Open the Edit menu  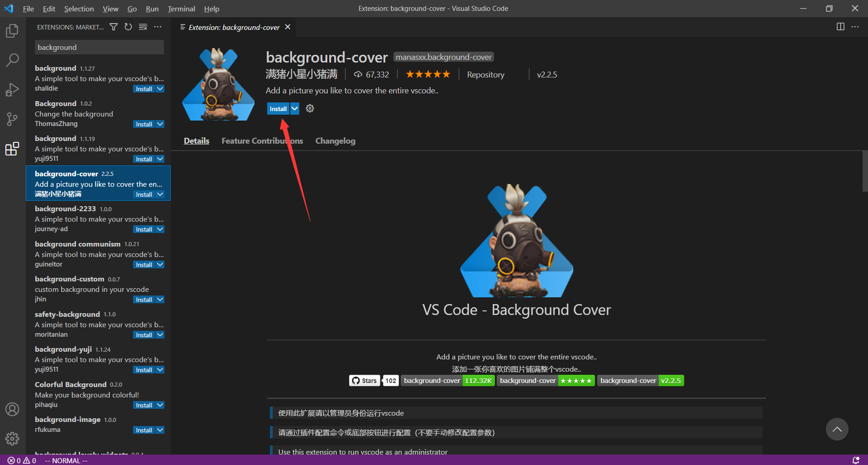(x=49, y=9)
